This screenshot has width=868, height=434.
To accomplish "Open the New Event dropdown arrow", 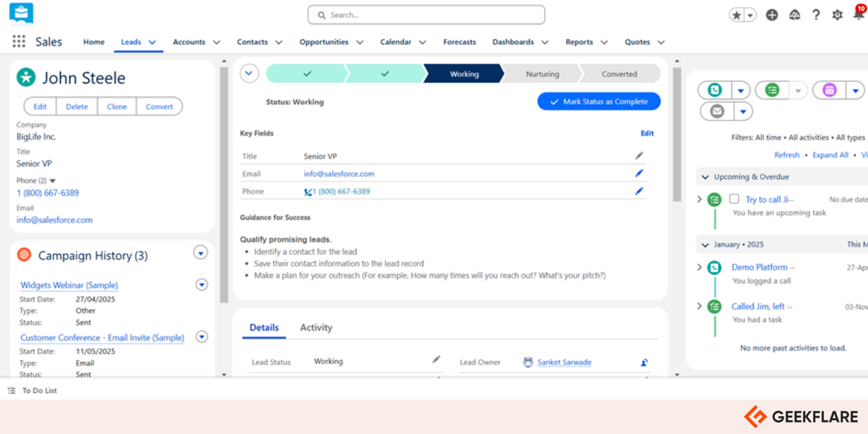I will click(x=855, y=91).
